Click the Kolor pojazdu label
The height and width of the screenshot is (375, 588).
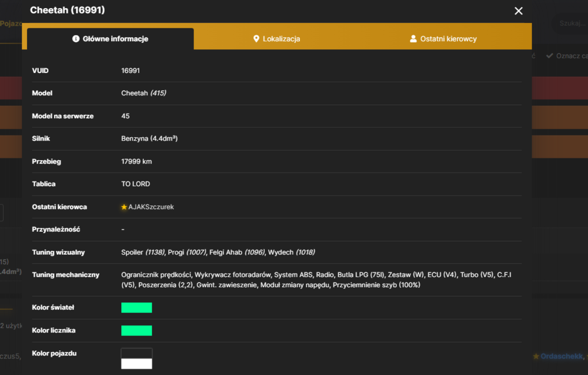coord(54,353)
